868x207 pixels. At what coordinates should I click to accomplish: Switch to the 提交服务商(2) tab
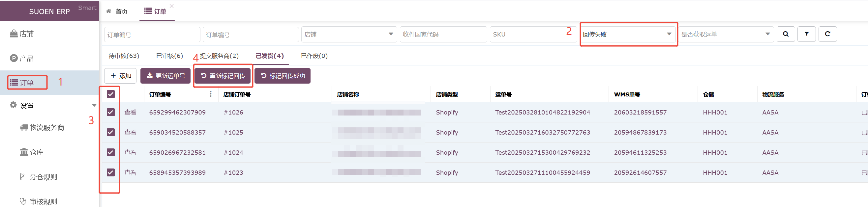(219, 56)
